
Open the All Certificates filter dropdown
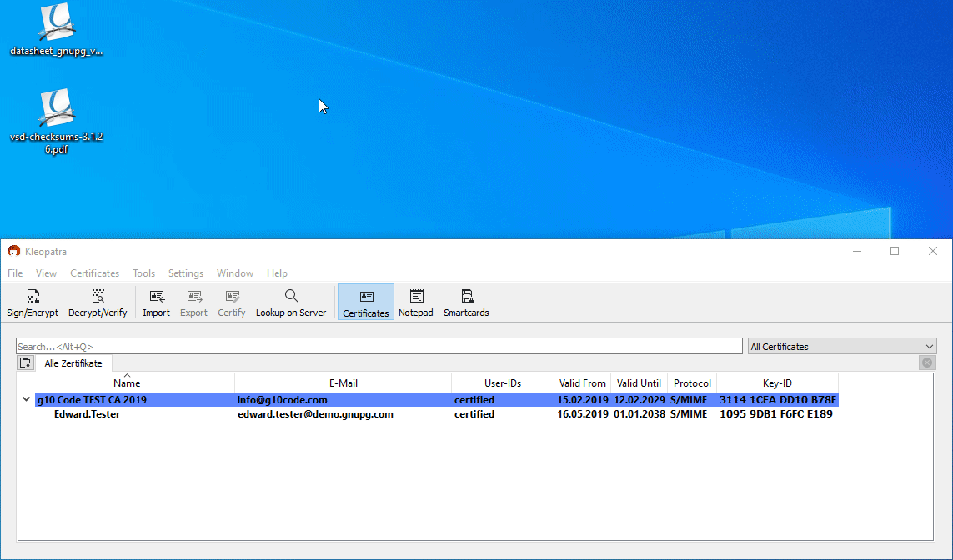point(842,346)
